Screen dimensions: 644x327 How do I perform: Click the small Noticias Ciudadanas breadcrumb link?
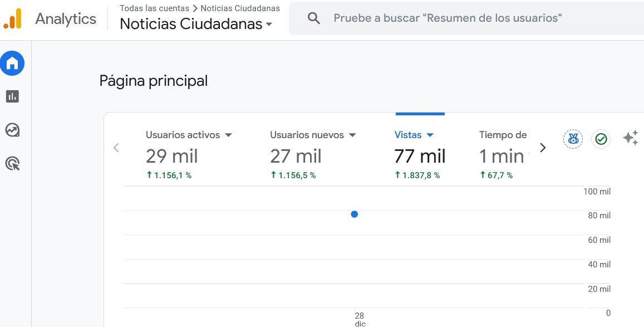[240, 8]
